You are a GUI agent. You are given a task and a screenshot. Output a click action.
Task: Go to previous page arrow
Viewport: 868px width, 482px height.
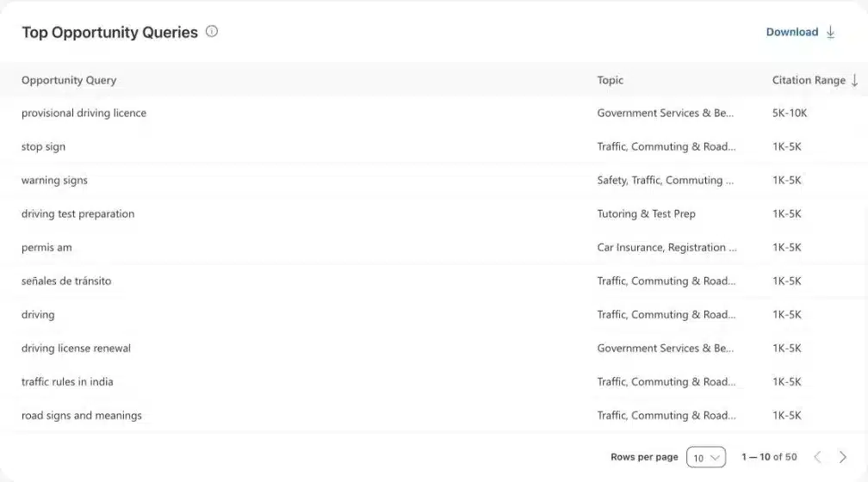pos(817,457)
